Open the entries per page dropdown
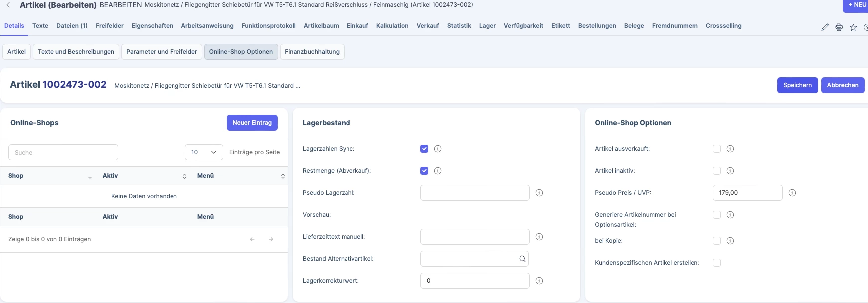This screenshot has height=303, width=868. pyautogui.click(x=204, y=152)
